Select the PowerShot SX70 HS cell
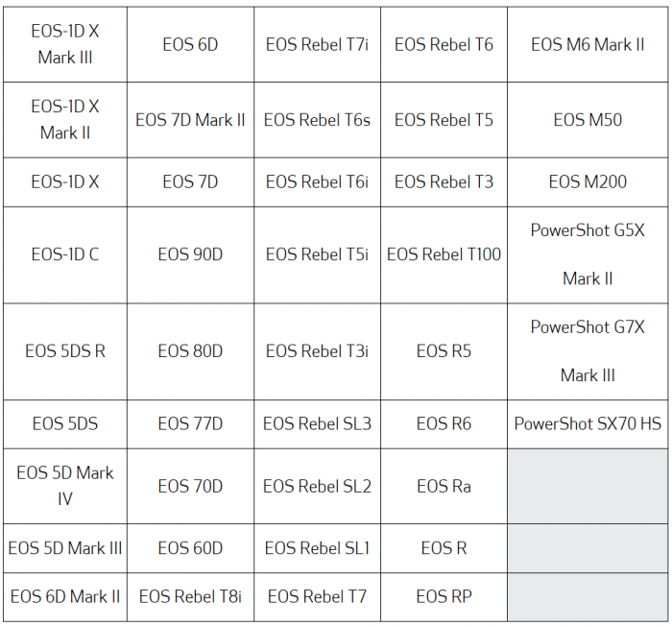The height and width of the screenshot is (626, 672). [588, 423]
